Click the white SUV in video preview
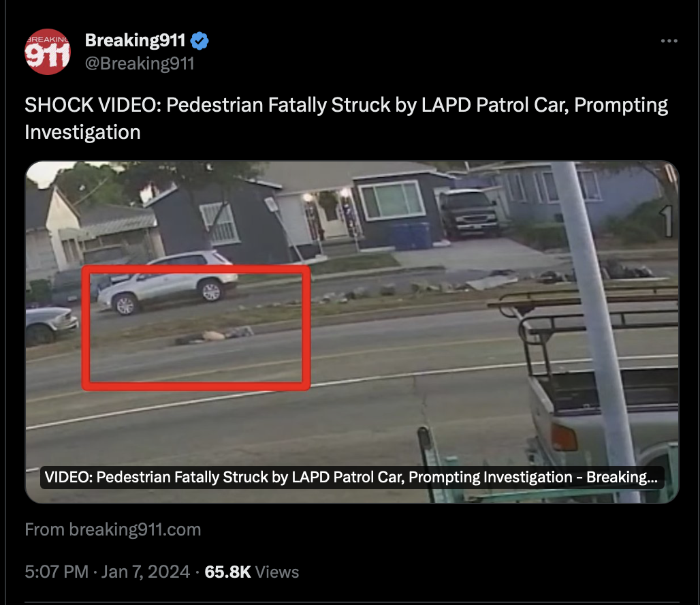Viewport: 700px width, 605px height. [168, 282]
